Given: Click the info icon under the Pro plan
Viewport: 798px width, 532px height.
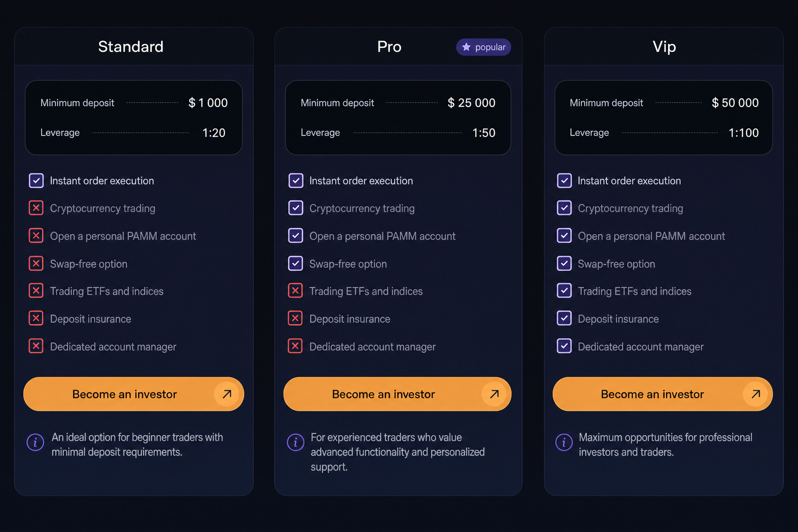Looking at the screenshot, I should click(296, 443).
